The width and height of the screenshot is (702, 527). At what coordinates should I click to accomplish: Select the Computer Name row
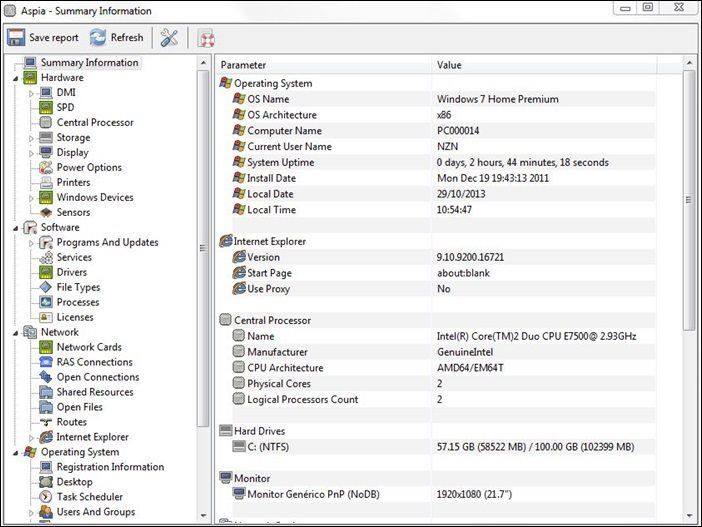click(443, 131)
